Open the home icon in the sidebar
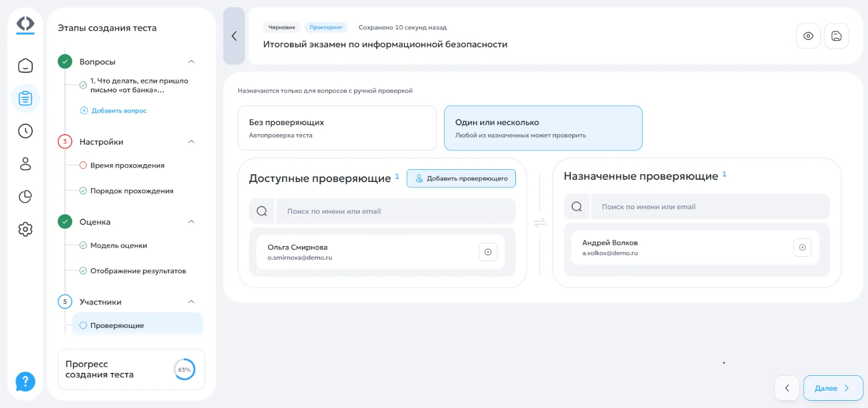Image resolution: width=868 pixels, height=408 pixels. click(26, 66)
